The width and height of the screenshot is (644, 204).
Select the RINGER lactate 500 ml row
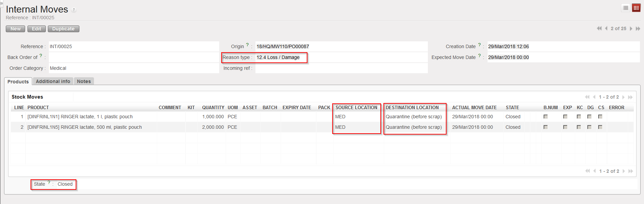click(x=84, y=127)
